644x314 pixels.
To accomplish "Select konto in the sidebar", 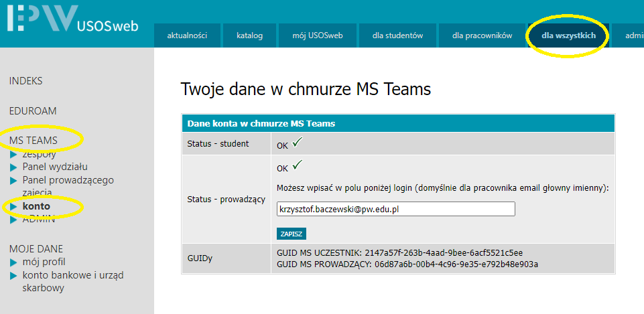I will pyautogui.click(x=36, y=206).
